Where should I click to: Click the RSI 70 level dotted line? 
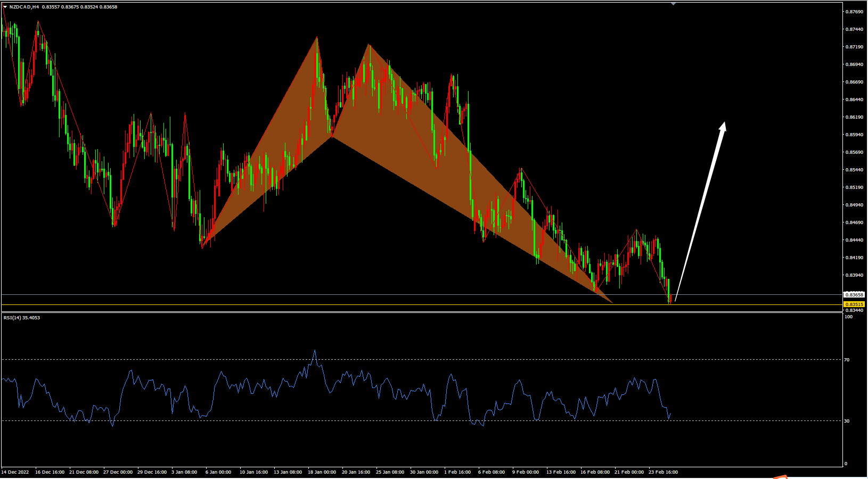coord(426,360)
